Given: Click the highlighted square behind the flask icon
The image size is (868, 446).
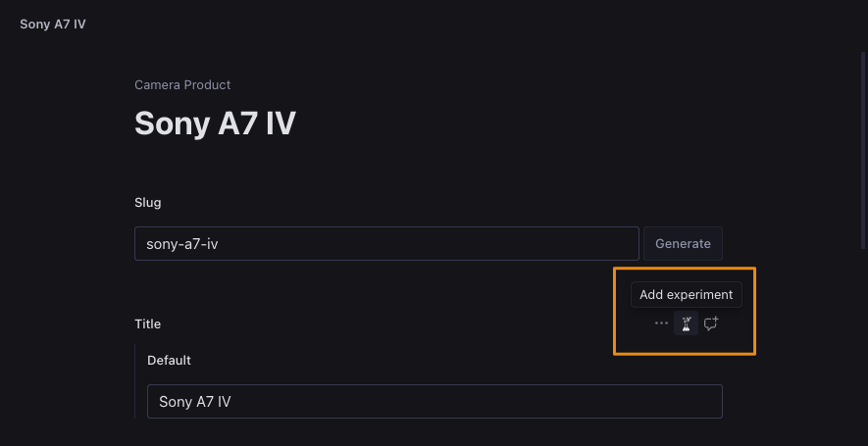Looking at the screenshot, I should tap(687, 323).
